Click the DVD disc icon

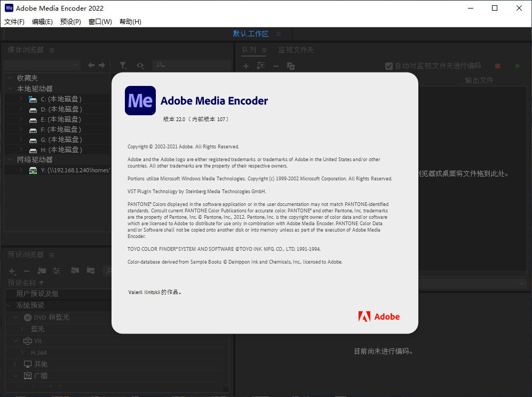(x=28, y=317)
